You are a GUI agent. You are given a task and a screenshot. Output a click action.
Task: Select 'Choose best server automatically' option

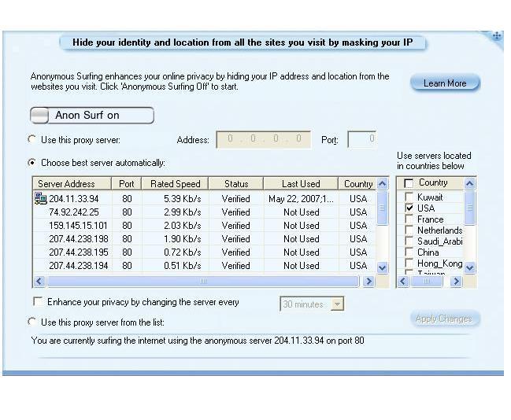(32, 163)
